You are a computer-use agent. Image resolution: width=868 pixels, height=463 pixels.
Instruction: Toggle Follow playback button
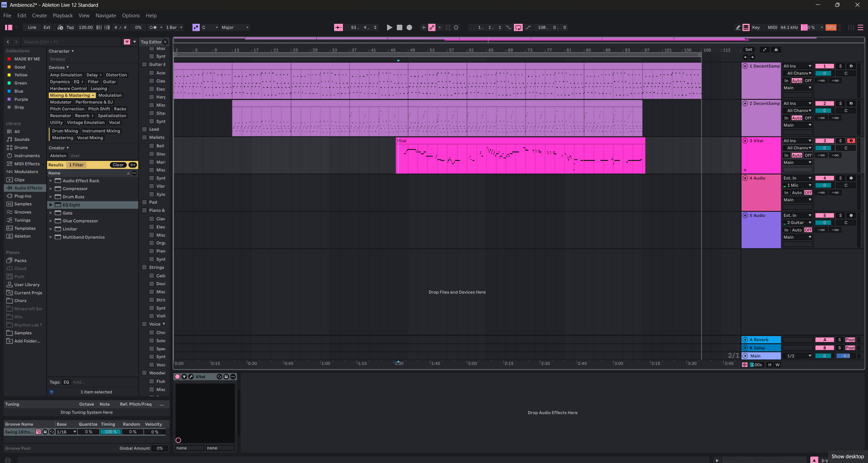pos(339,27)
